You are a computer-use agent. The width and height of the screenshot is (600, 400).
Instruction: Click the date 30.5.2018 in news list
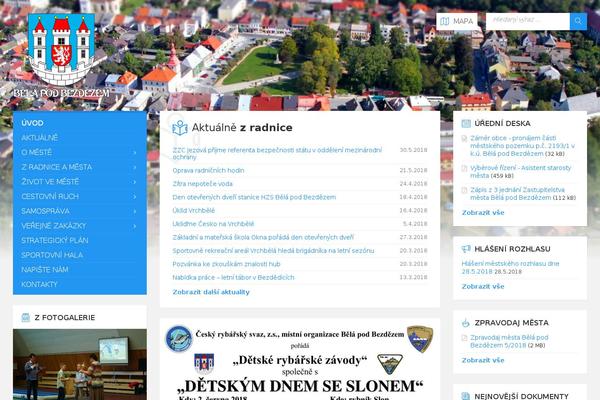[413, 150]
